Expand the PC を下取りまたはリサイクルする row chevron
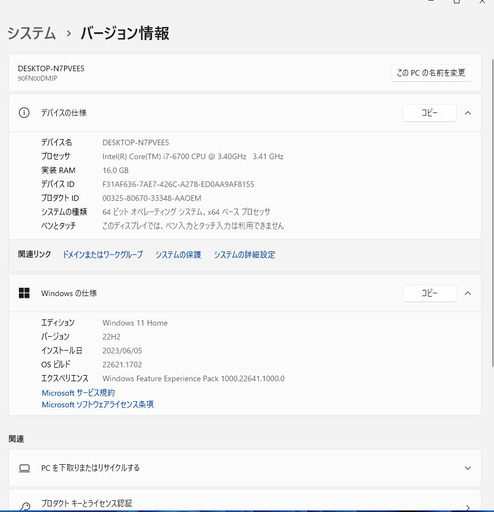 [x=468, y=468]
